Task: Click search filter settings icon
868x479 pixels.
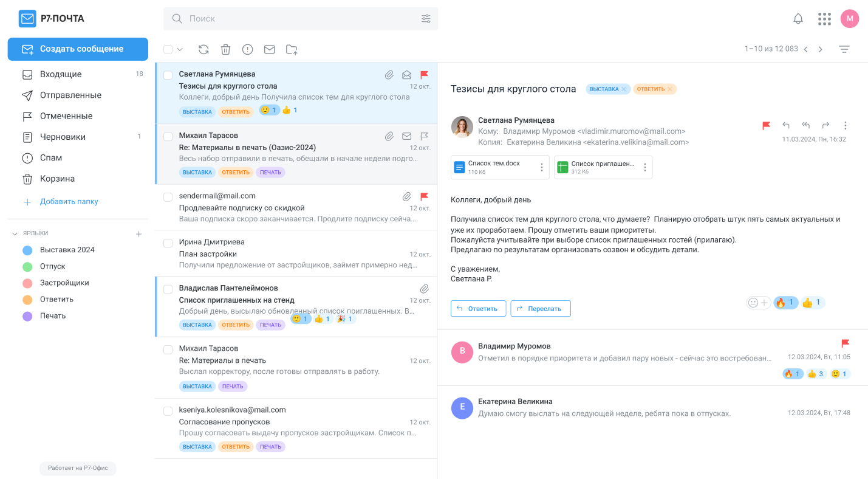Action: point(426,19)
